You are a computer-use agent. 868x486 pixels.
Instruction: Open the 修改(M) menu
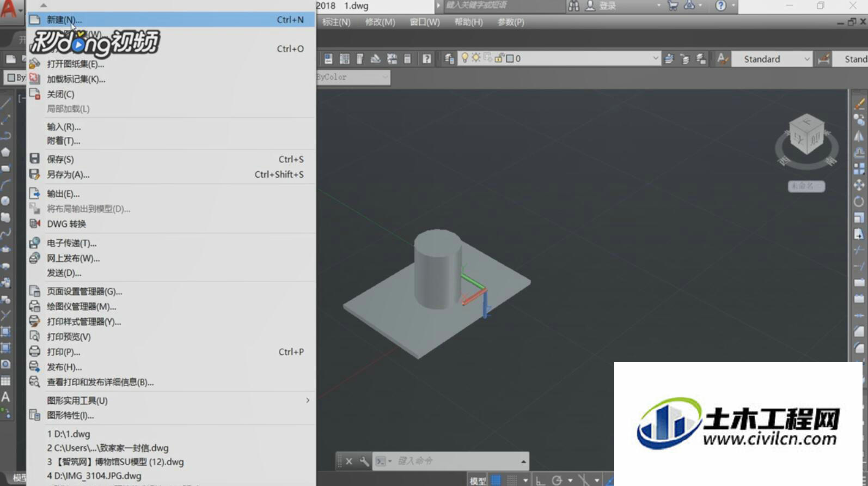pos(380,22)
